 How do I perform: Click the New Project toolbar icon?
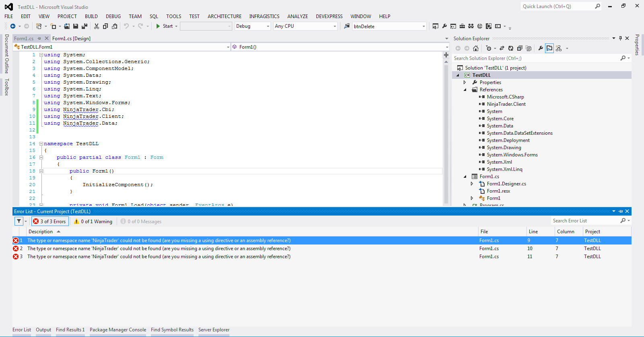tap(39, 26)
